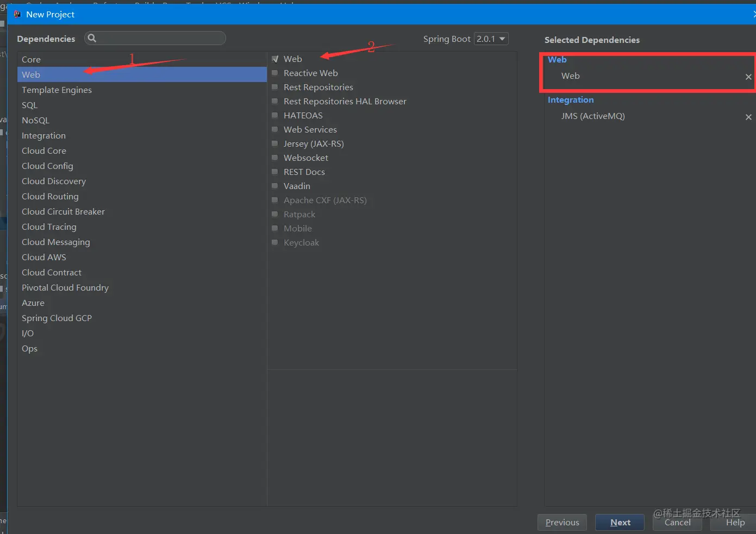Select the Cloud Routing category

tap(142, 196)
